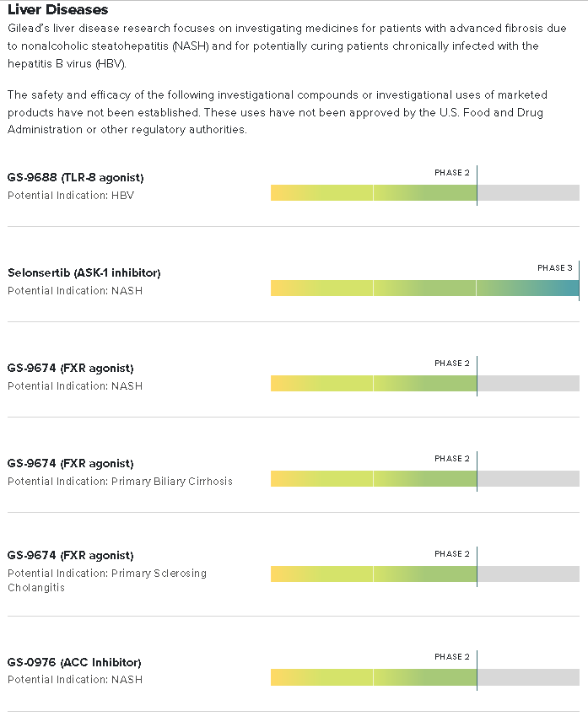The image size is (588, 722).
Task: Click the safety and efficacy disclaimer paragraph
Action: point(278,112)
